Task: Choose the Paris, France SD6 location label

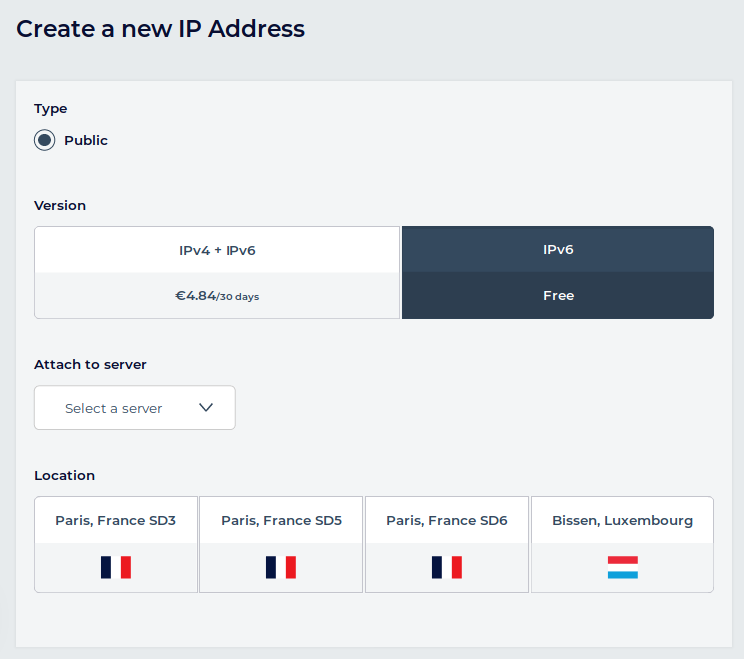Action: click(x=447, y=521)
